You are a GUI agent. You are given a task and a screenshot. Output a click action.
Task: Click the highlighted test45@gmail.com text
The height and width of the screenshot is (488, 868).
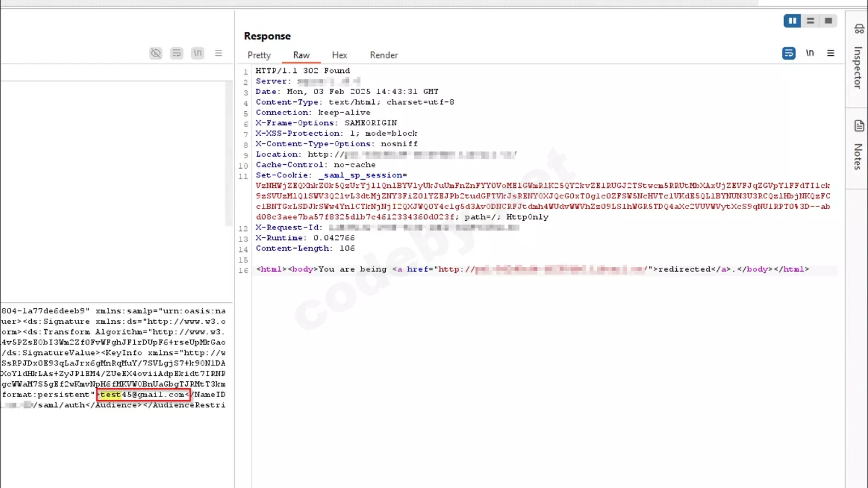[x=142, y=395]
